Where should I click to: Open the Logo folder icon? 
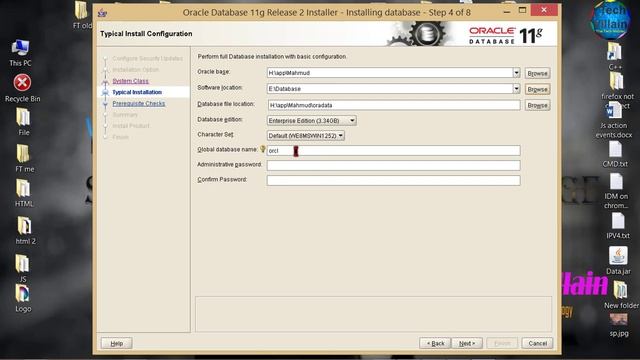[x=23, y=298]
